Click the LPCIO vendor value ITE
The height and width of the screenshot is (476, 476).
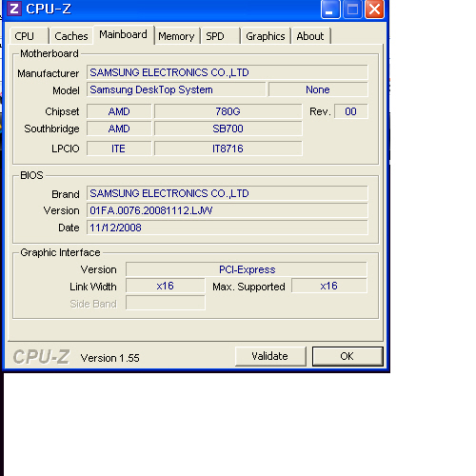(x=119, y=149)
